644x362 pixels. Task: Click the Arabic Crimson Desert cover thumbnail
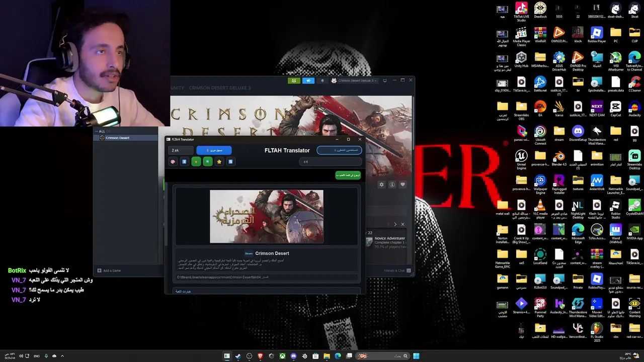click(x=266, y=216)
